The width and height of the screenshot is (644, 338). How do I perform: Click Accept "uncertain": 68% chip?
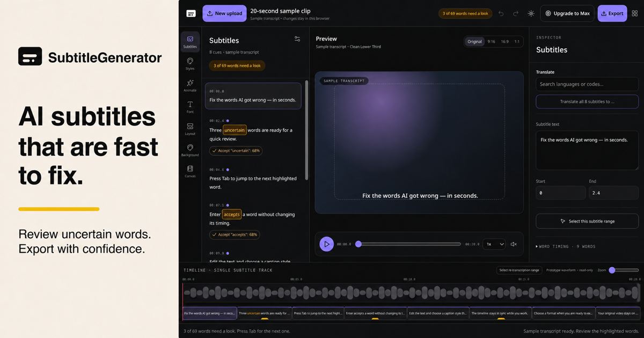(x=236, y=151)
